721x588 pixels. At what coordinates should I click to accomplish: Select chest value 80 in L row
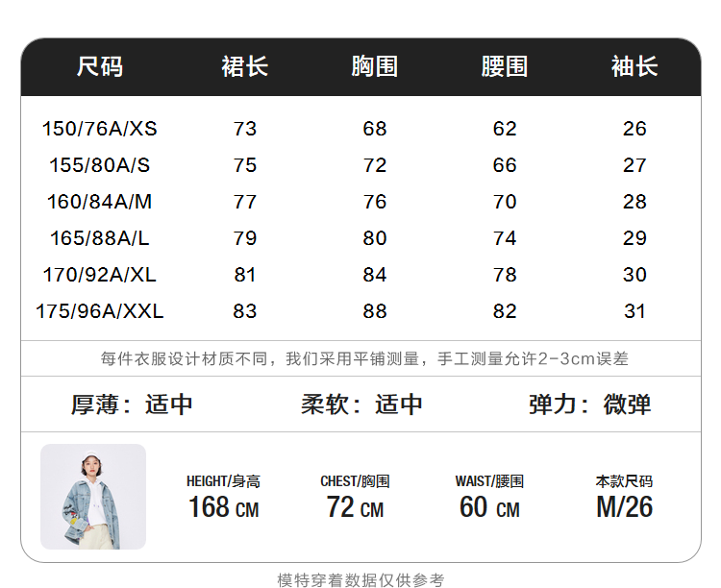click(x=375, y=238)
